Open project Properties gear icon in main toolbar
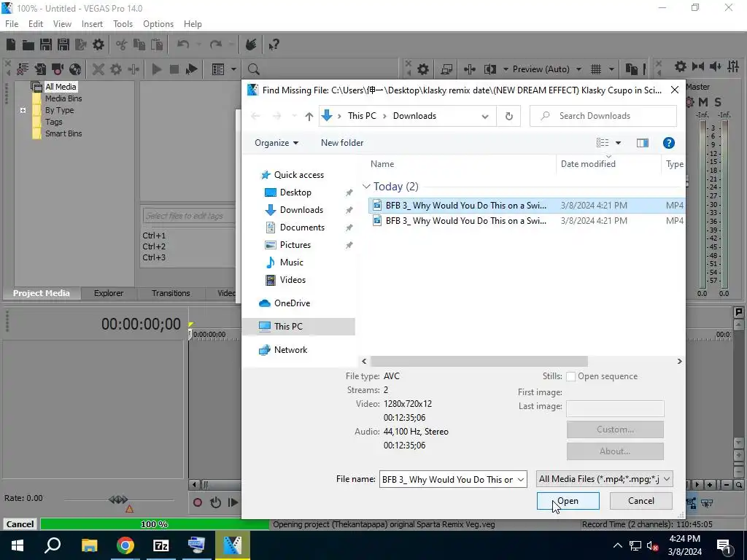747x560 pixels. (x=98, y=44)
